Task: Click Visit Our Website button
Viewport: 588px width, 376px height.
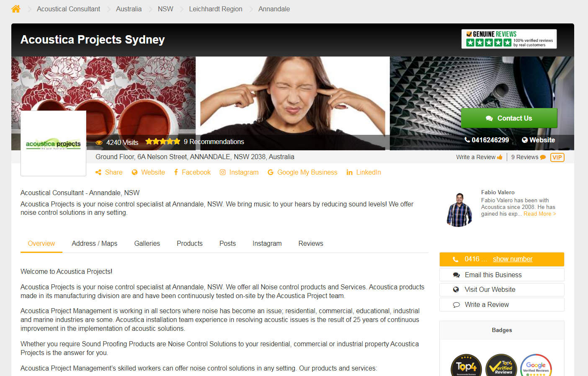Action: (x=502, y=290)
